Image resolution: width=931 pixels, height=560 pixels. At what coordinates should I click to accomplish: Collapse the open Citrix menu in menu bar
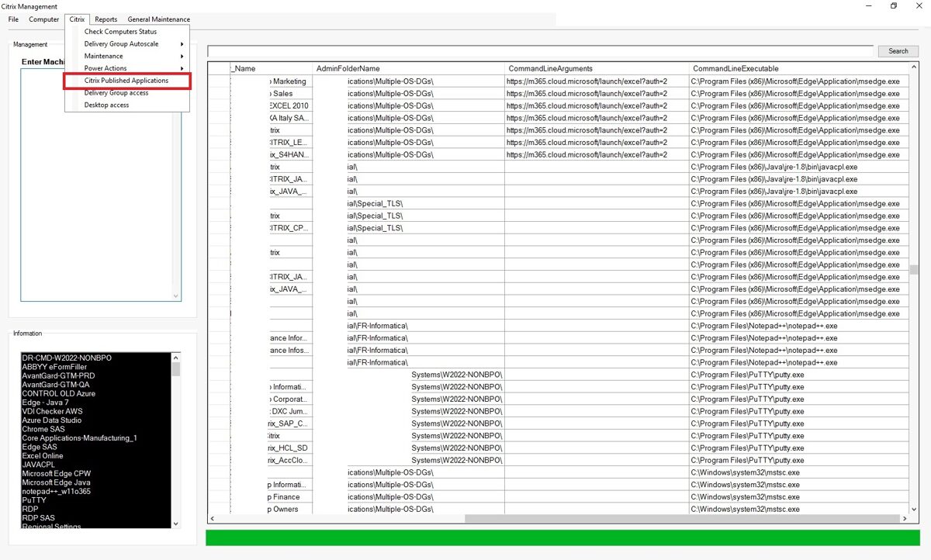[x=77, y=19]
